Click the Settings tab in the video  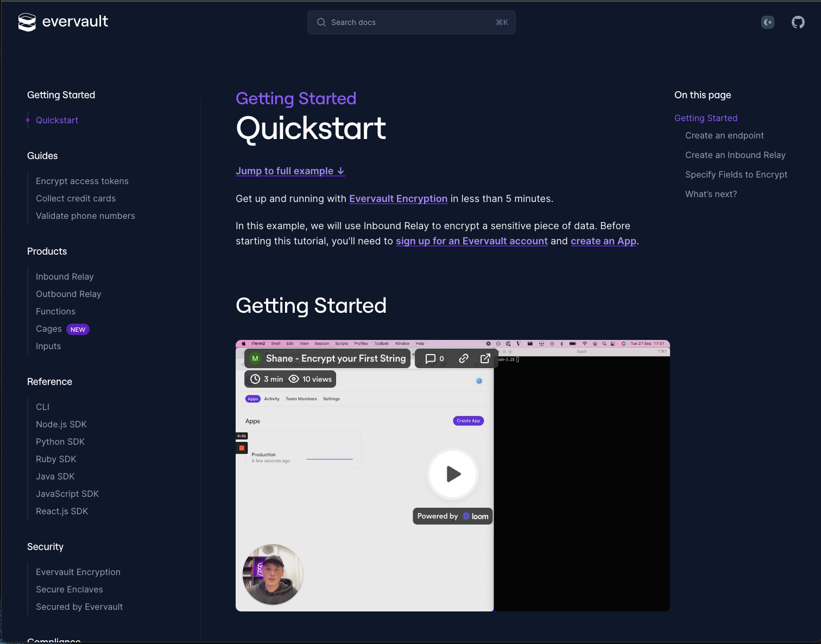[x=331, y=399]
